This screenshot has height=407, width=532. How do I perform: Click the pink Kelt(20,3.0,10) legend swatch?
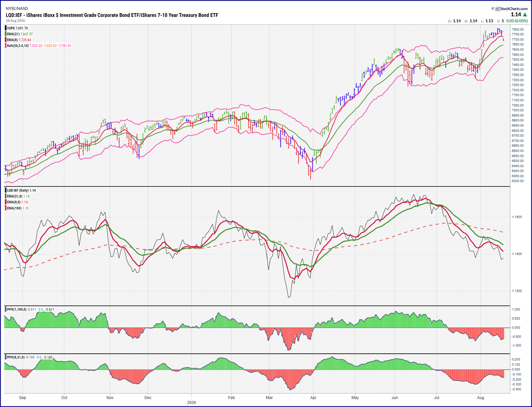5,46
